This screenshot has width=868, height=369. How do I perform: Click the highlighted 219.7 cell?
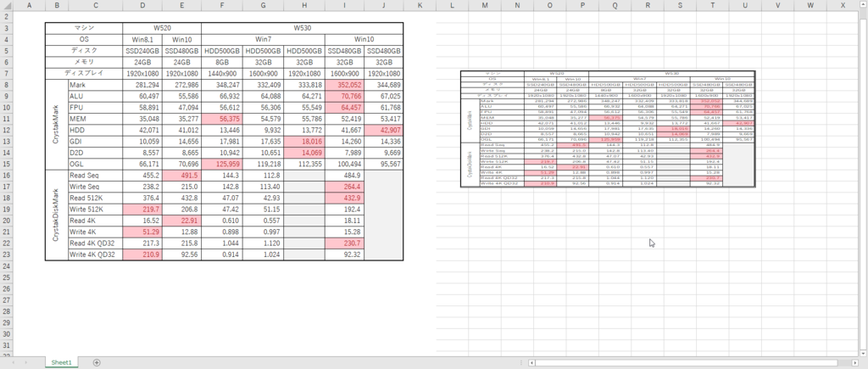coord(142,210)
